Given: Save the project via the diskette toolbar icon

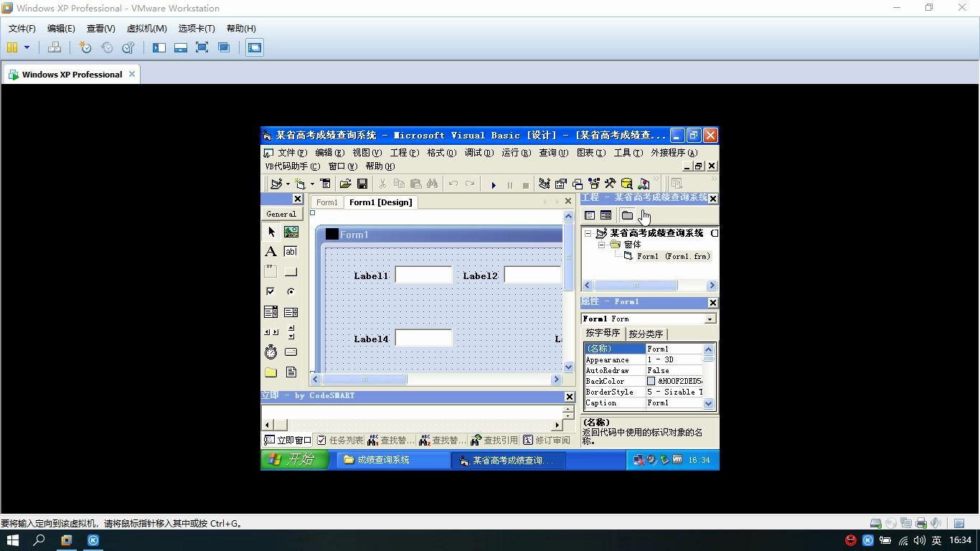Looking at the screenshot, I should 362,184.
